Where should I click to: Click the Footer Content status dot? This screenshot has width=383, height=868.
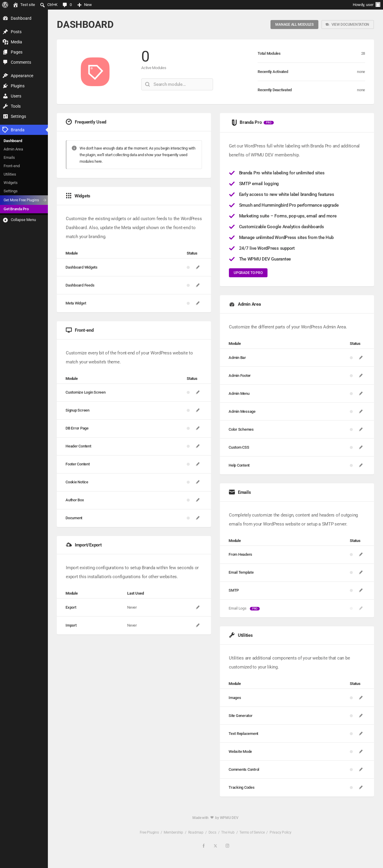pos(188,464)
